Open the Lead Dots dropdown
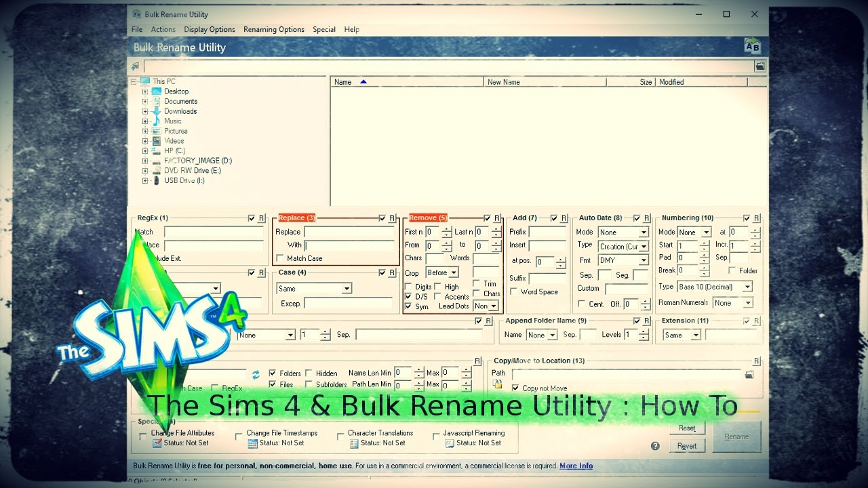 click(486, 306)
